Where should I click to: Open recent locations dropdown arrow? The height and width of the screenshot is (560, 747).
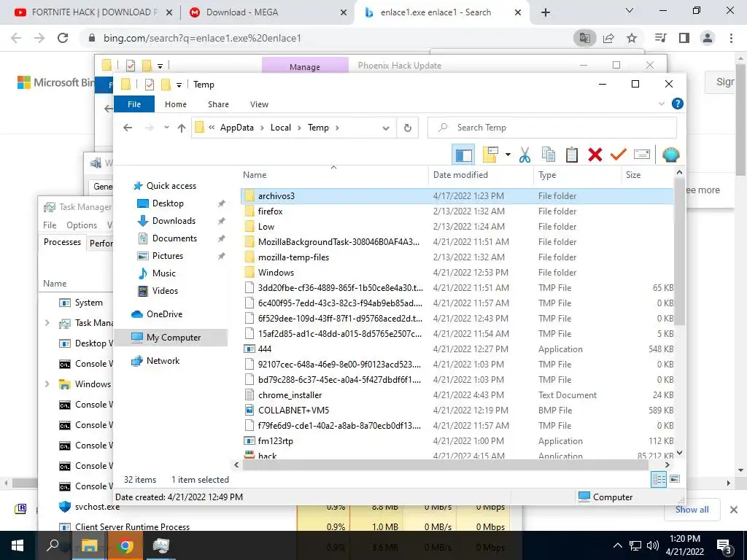point(166,128)
